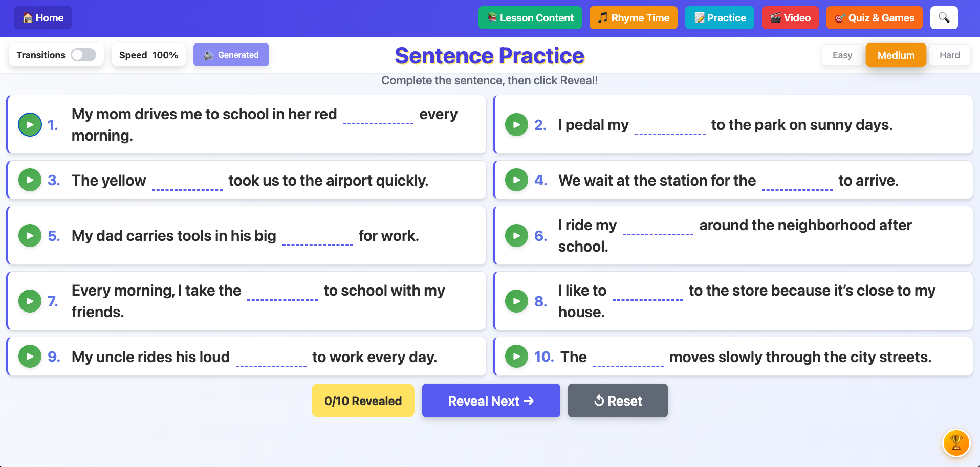Viewport: 980px width, 467px height.
Task: Reset the sentence practice
Action: 617,401
